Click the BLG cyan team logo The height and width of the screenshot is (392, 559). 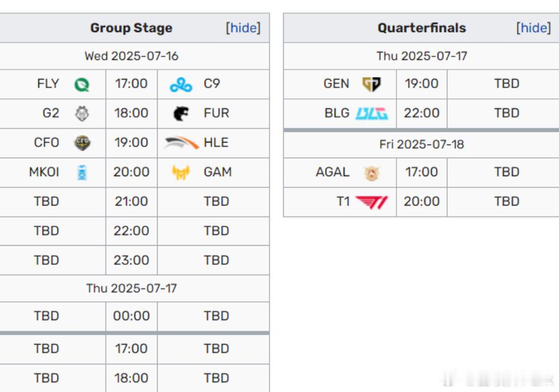[x=372, y=114]
